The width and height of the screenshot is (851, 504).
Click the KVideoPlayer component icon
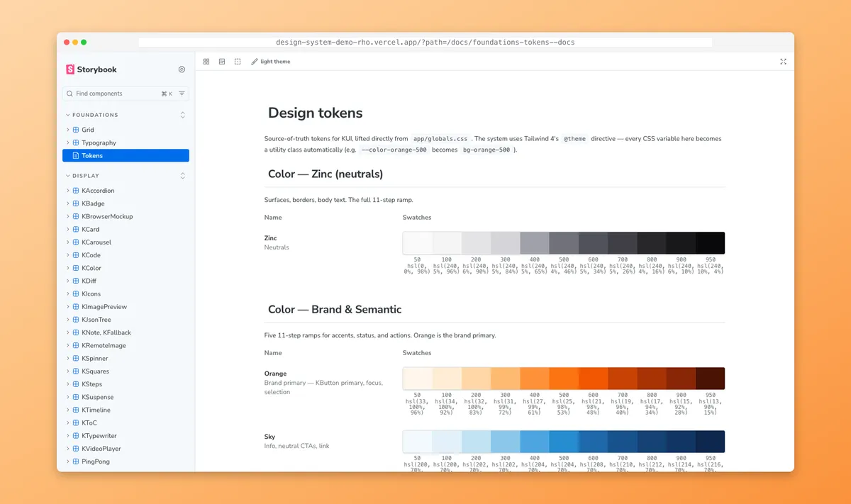point(76,449)
